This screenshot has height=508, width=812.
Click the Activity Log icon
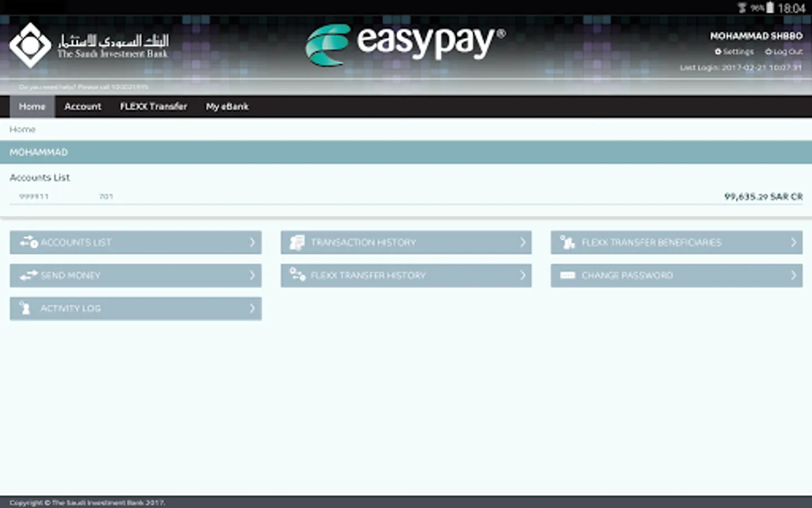[x=25, y=308]
